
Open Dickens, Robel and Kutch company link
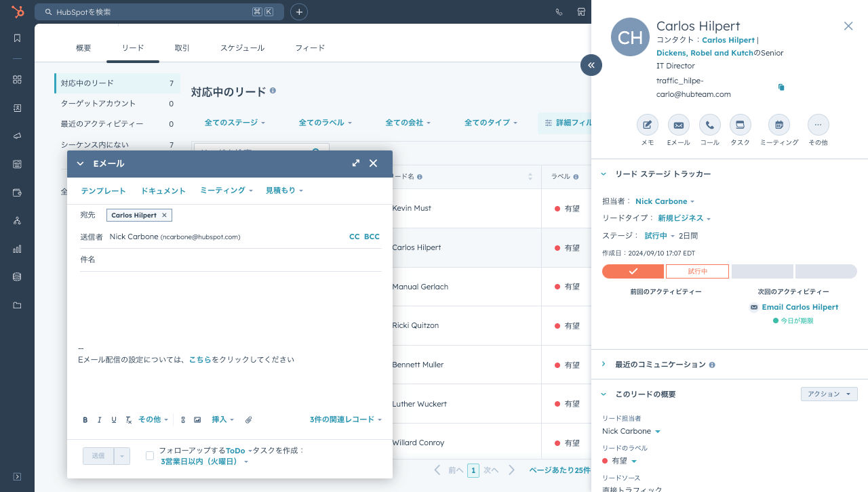pos(705,53)
